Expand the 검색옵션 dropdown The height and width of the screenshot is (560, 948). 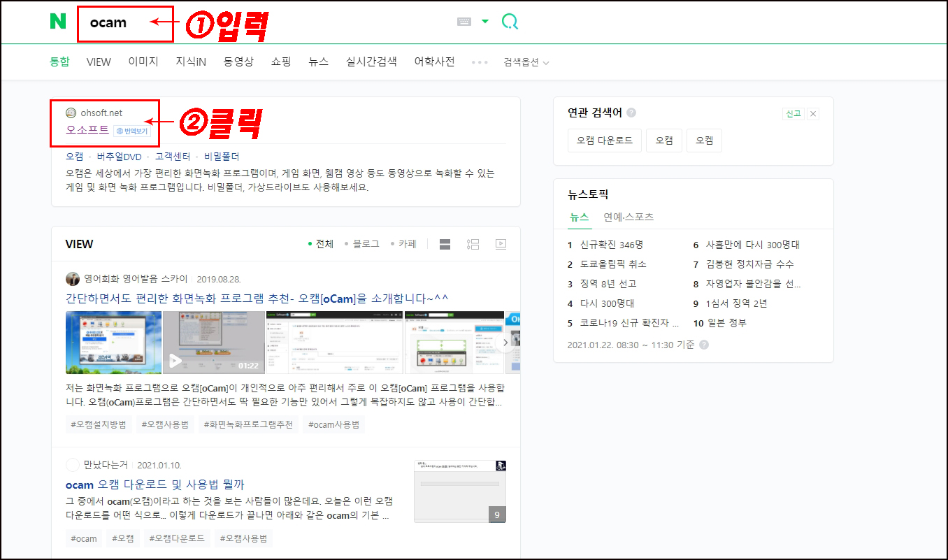(x=526, y=62)
